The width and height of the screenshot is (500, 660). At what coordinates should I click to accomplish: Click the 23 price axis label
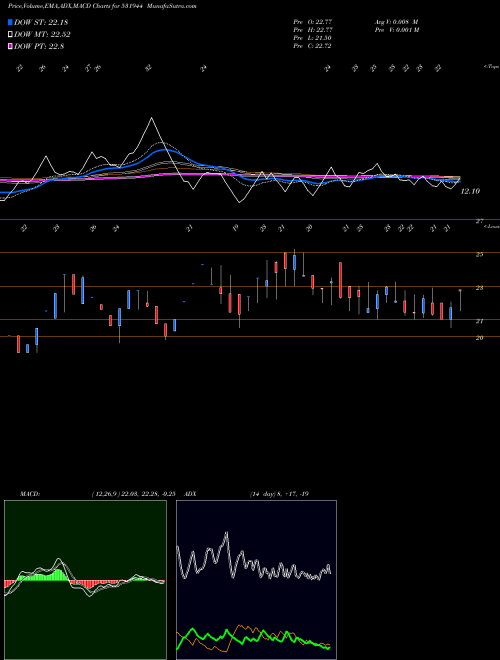[479, 288]
